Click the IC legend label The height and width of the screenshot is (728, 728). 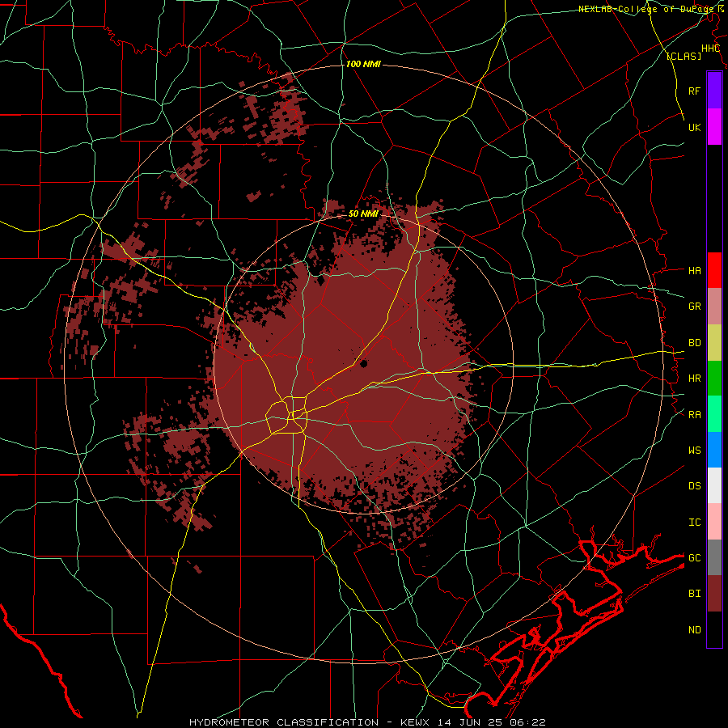click(x=694, y=523)
